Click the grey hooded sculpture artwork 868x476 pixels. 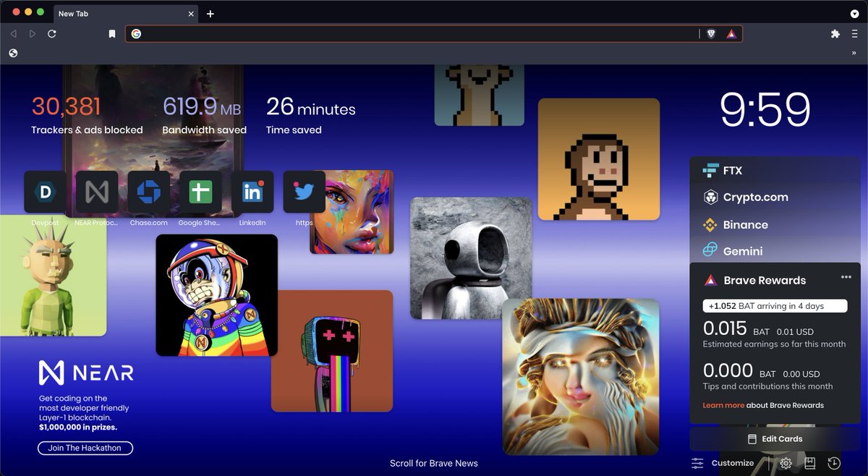click(472, 258)
